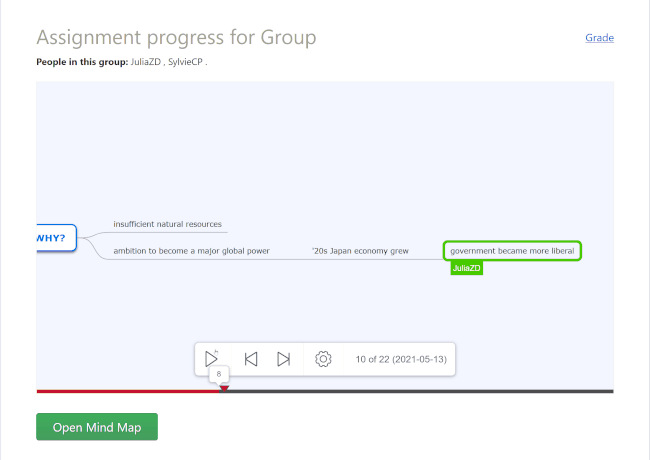Click the green JuliaZD author tag
Viewport: 650px width, 460px height.
click(x=466, y=268)
